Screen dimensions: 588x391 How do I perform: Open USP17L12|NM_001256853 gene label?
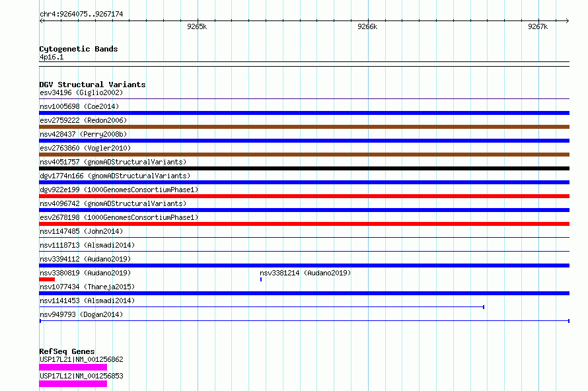pos(81,376)
